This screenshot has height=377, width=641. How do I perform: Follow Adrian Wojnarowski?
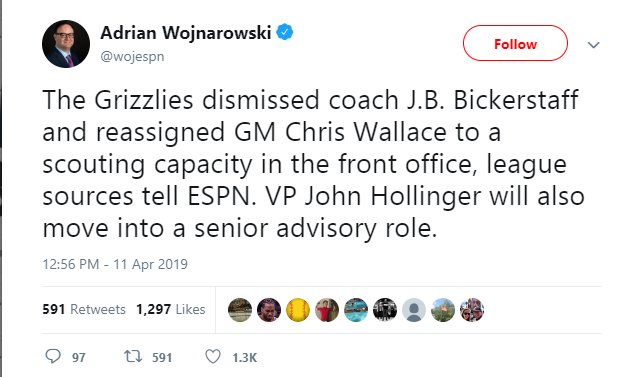click(515, 43)
